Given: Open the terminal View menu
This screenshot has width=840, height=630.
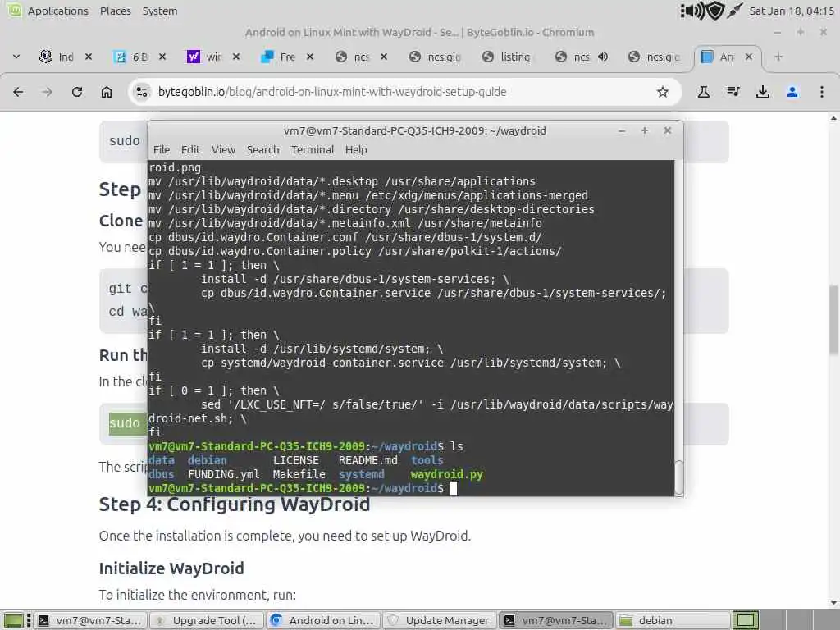Looking at the screenshot, I should [223, 150].
